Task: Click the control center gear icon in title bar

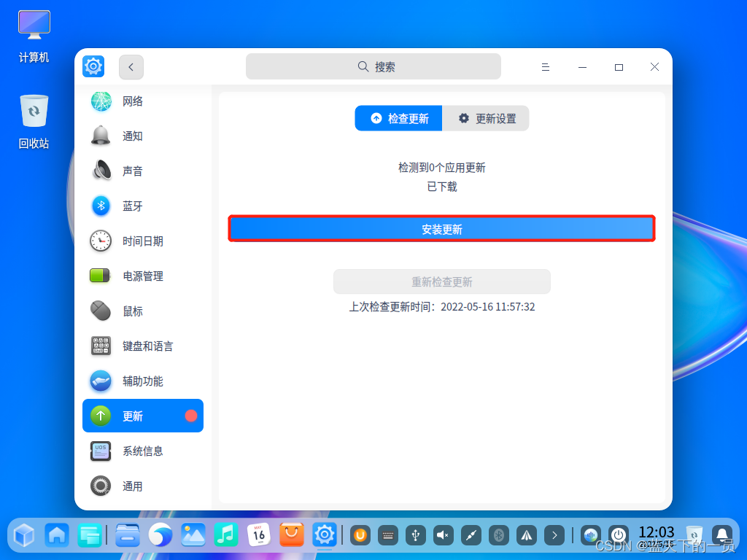Action: click(x=93, y=66)
